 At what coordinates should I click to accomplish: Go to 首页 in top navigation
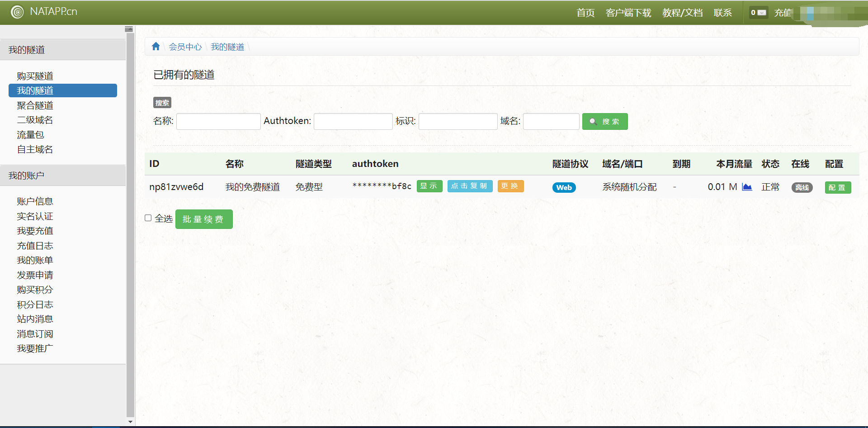click(x=585, y=13)
